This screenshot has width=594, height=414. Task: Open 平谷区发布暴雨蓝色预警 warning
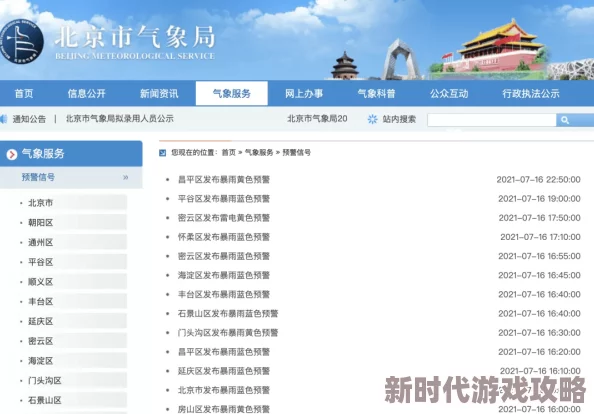(224, 198)
